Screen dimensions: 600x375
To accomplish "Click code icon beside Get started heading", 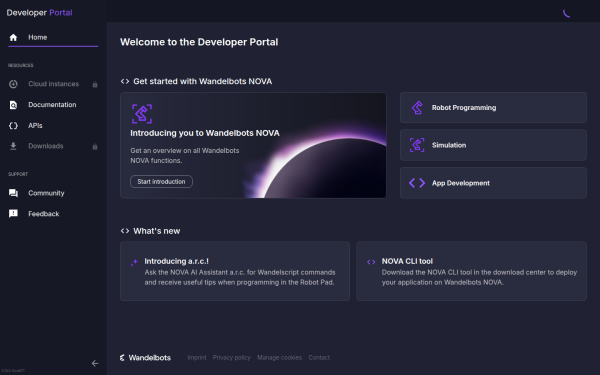I will [x=125, y=81].
